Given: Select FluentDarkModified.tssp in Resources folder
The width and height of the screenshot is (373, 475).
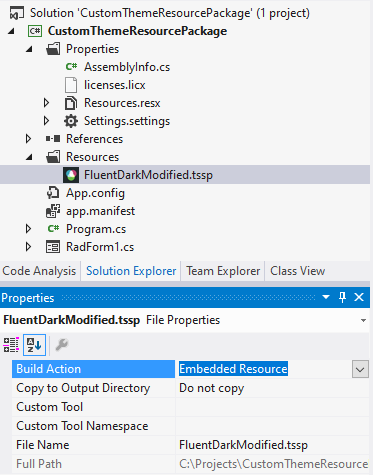Looking at the screenshot, I should pos(148,175).
